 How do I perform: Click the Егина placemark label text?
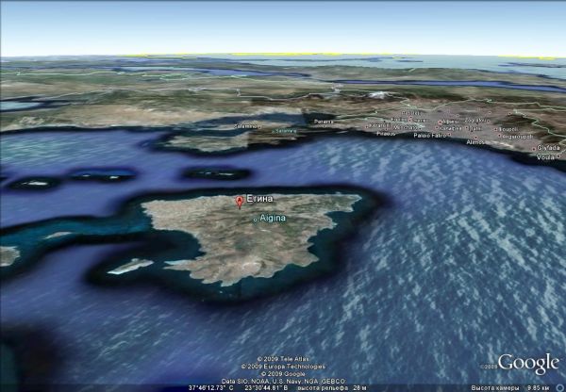click(260, 199)
